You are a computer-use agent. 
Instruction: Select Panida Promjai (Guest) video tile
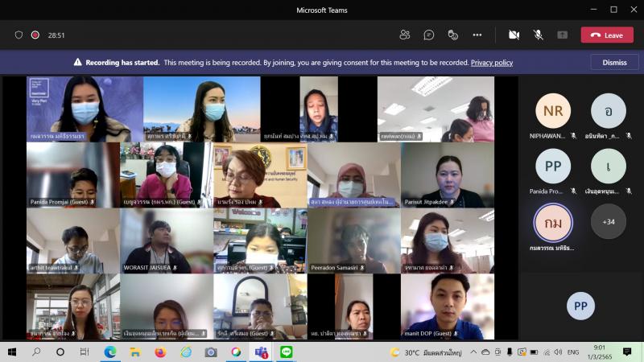[x=73, y=175]
